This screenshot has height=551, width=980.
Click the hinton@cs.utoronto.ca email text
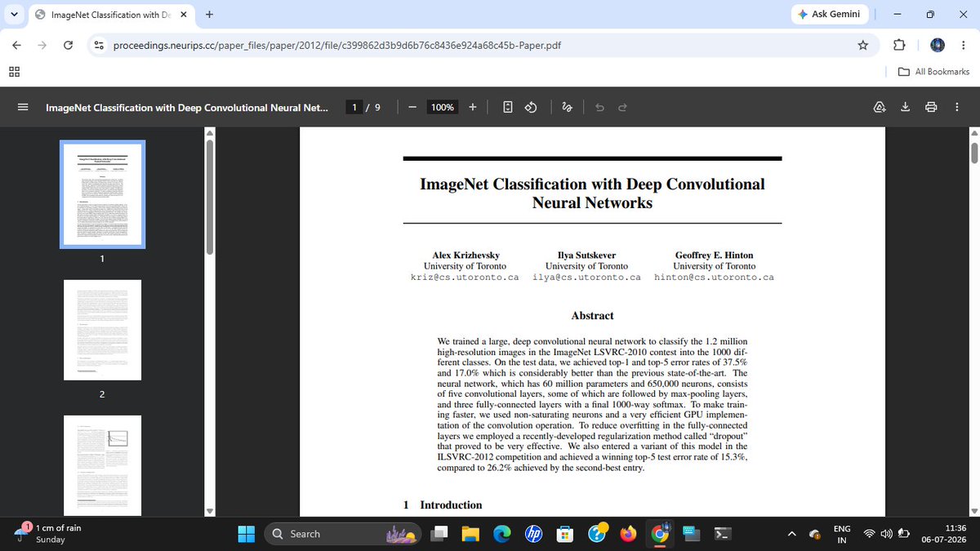pos(714,278)
